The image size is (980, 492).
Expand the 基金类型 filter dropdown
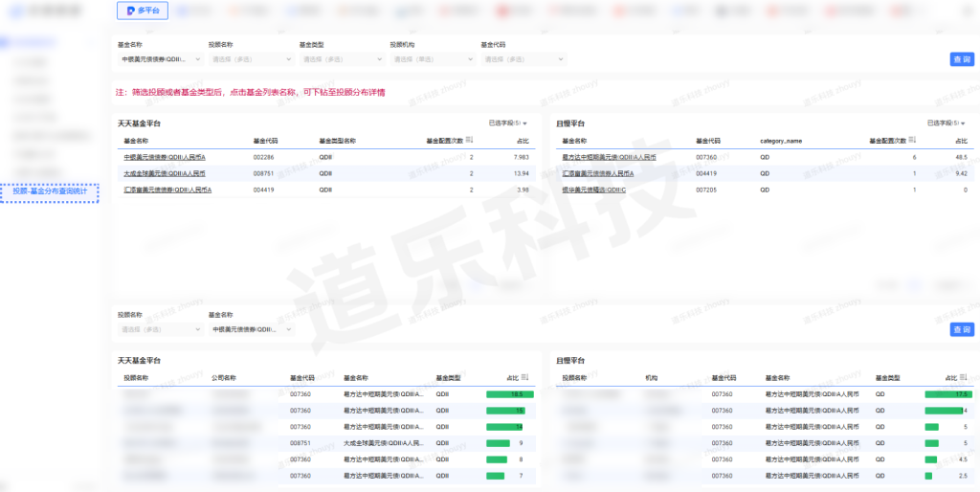pyautogui.click(x=342, y=59)
